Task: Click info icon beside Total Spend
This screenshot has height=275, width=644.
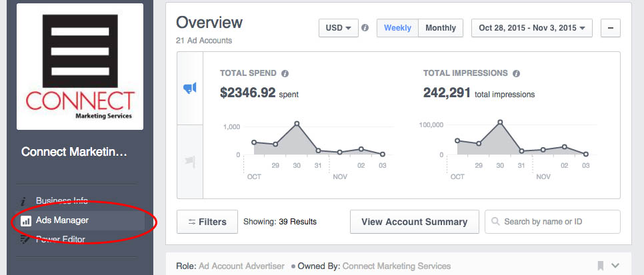Action: click(x=285, y=73)
